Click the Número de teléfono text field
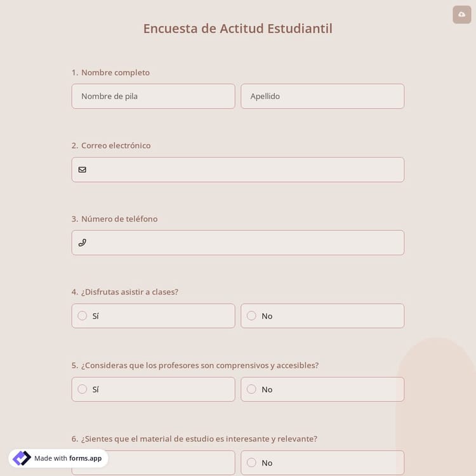Screen dimensions: 476x476 point(244,242)
